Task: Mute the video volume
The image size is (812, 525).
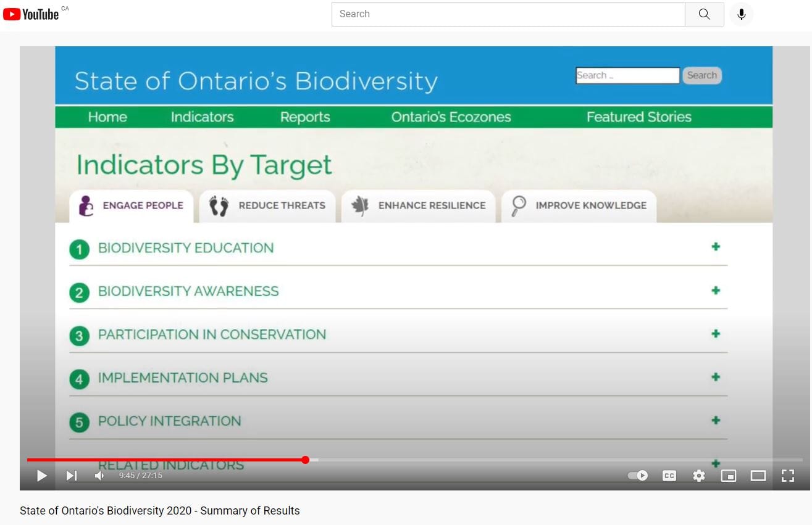Action: click(x=99, y=476)
